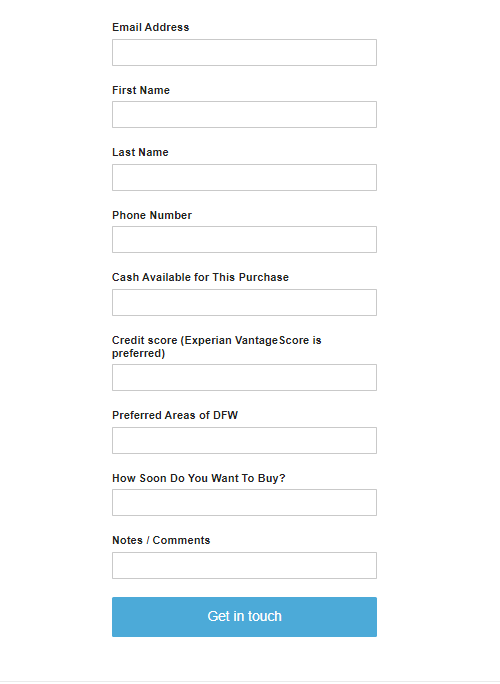Click the 'Notes / Comments' label text
Image resolution: width=500 pixels, height=684 pixels.
pyautogui.click(x=161, y=540)
